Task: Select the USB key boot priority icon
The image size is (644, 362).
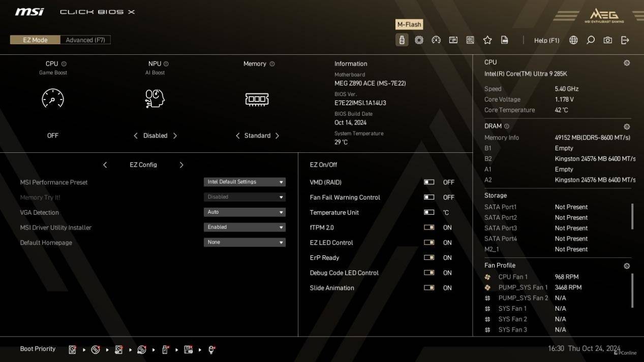Action: [x=165, y=349]
